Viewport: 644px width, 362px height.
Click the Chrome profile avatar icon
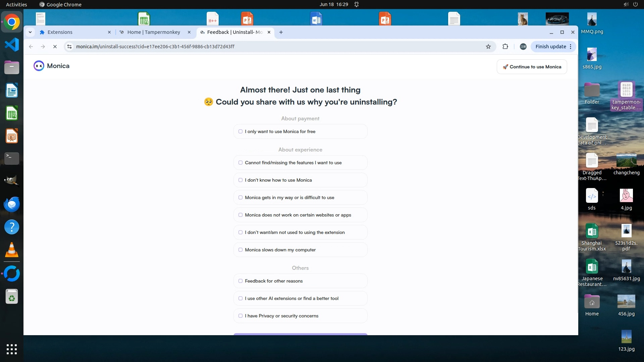pos(523,47)
